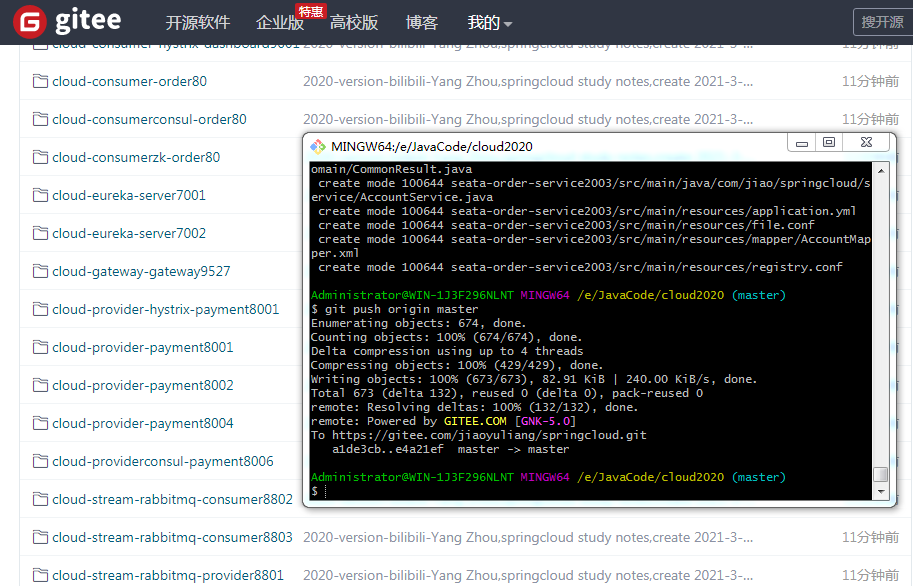
Task: Open the cloud-stream-rabbitmq-consumer8802 folder link
Action: [172, 499]
